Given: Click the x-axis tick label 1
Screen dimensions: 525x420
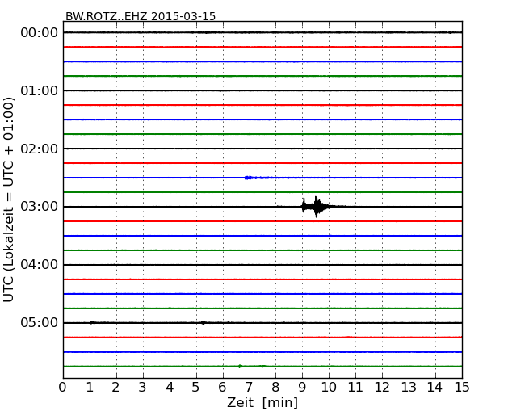Looking at the screenshot, I should 90,388.
